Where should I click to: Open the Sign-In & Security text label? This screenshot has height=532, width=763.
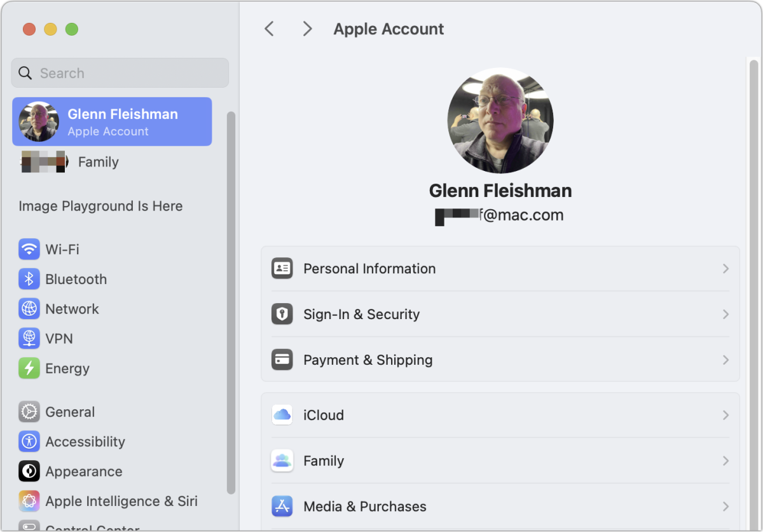pos(362,315)
